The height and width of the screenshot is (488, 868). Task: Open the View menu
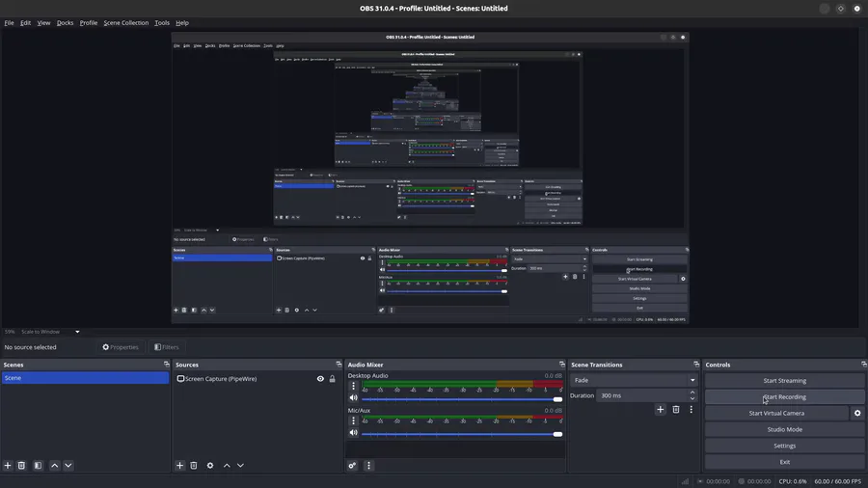[x=43, y=23]
